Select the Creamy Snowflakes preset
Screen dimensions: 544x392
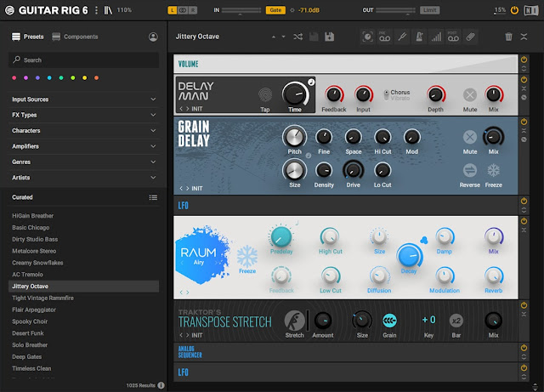click(x=38, y=263)
